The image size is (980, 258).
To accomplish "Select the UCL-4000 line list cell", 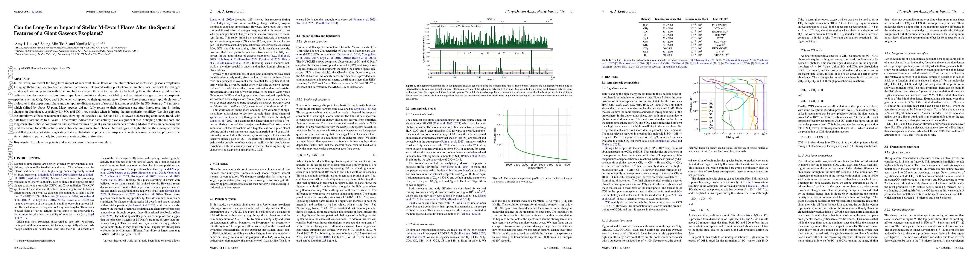I will point(720,42).
